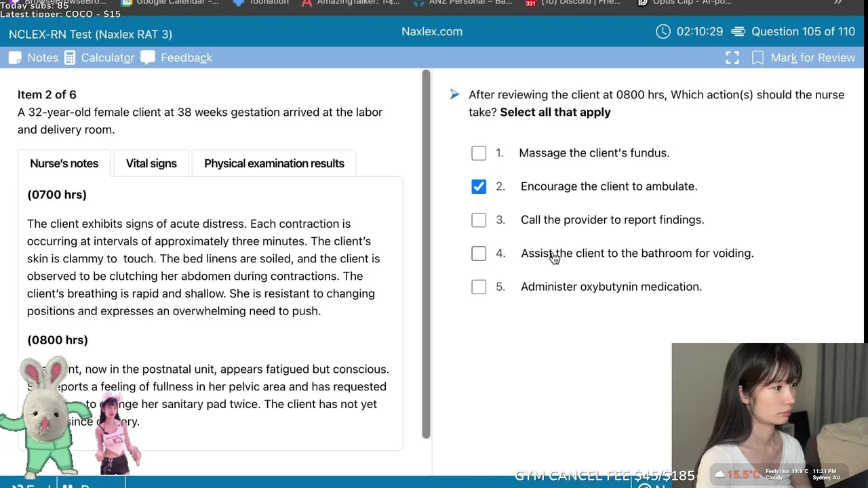Screen dimensions: 868x488
Task: Select the Nurse's notes tab
Action: (x=64, y=163)
